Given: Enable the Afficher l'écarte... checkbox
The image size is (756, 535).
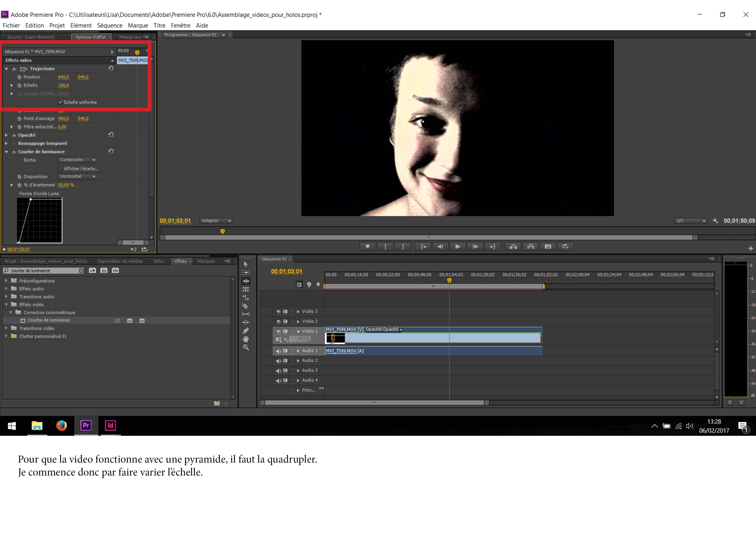Looking at the screenshot, I should click(60, 169).
